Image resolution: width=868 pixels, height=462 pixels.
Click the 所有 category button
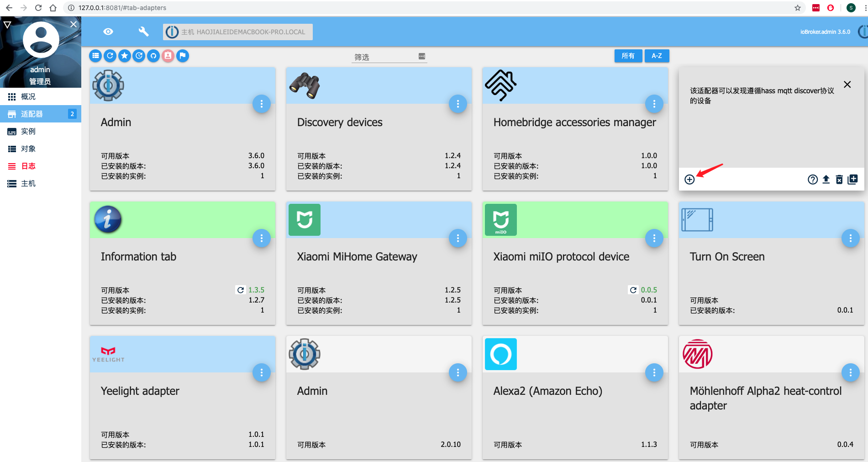click(628, 56)
